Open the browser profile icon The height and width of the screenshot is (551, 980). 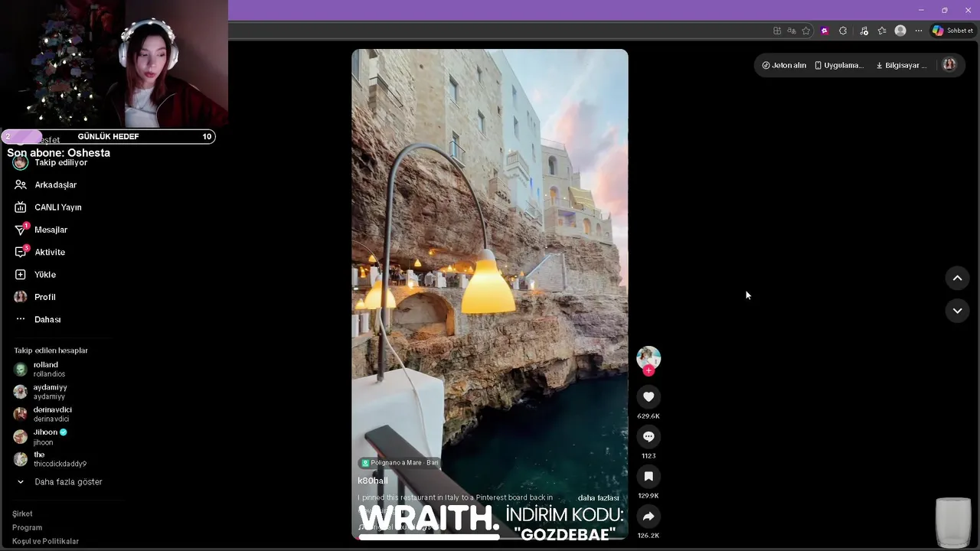point(900,31)
